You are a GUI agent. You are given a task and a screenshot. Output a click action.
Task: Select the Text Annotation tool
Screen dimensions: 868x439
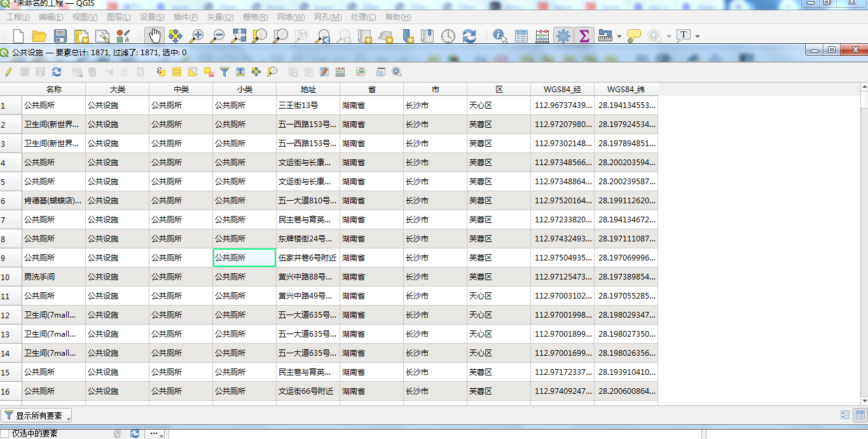684,36
